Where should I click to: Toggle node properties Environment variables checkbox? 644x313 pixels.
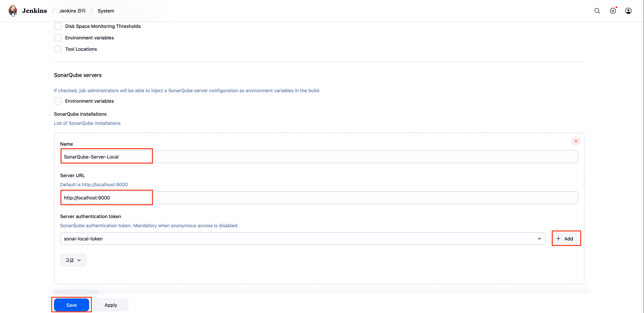58,38
